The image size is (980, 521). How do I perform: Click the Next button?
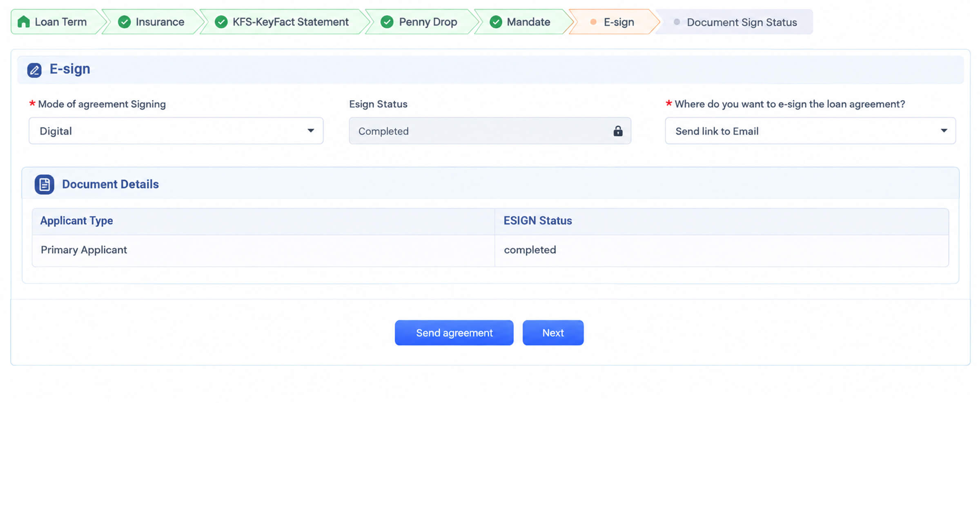pyautogui.click(x=553, y=333)
